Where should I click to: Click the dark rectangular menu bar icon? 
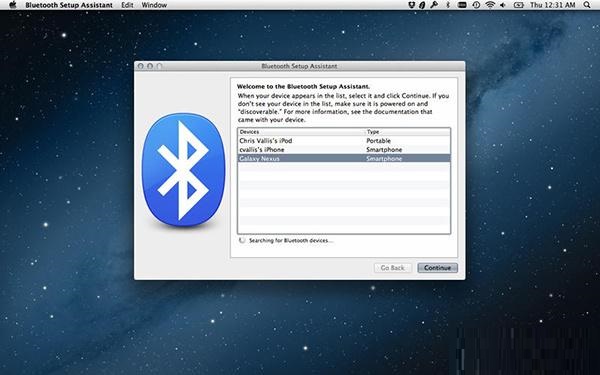pyautogui.click(x=462, y=5)
